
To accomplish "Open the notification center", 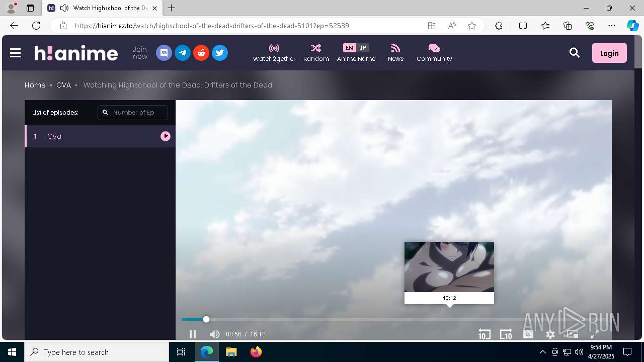I will [627, 352].
